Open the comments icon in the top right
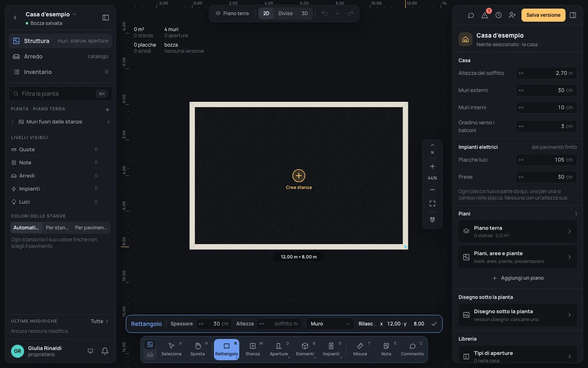The height and width of the screenshot is (368, 588). 471,15
